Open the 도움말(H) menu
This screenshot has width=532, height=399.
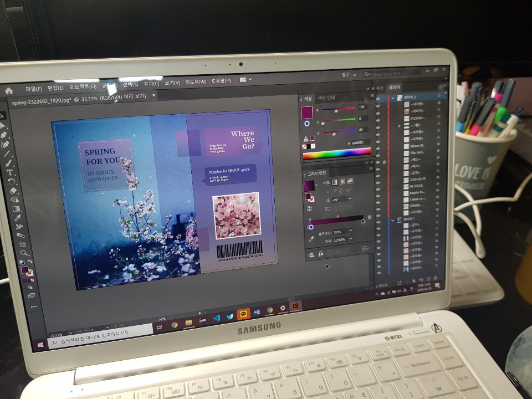(x=221, y=81)
